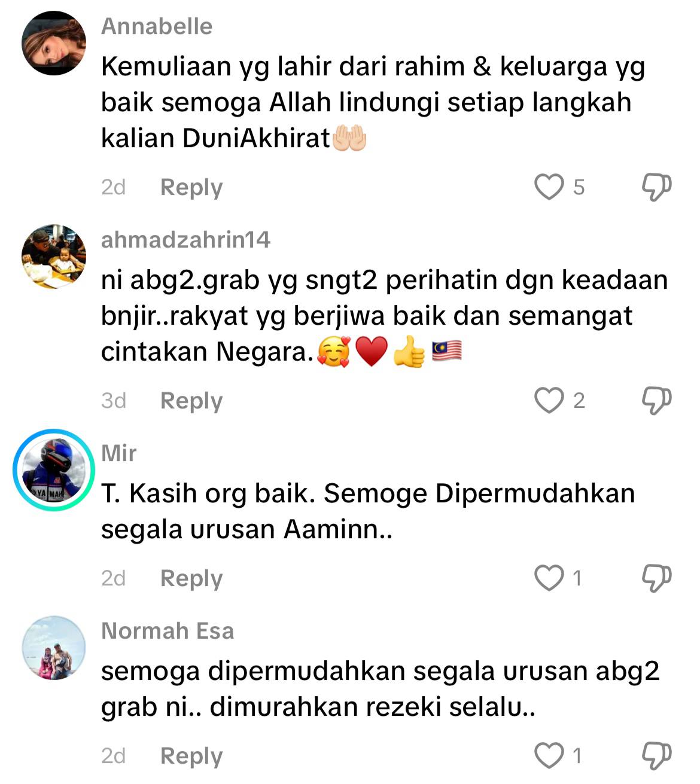Like Annabelle's comment with the heart icon
The height and width of the screenshot is (784, 700).
(x=549, y=187)
